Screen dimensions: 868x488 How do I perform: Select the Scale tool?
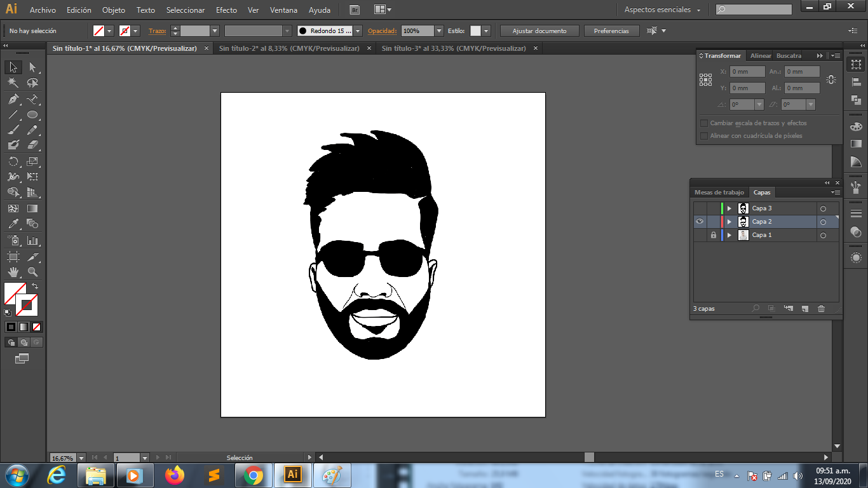coord(32,161)
